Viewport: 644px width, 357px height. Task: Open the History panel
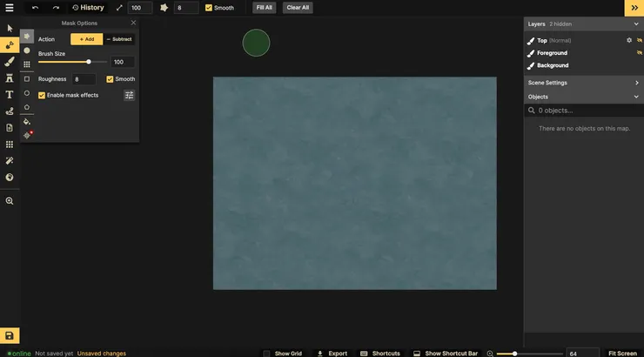(x=87, y=8)
